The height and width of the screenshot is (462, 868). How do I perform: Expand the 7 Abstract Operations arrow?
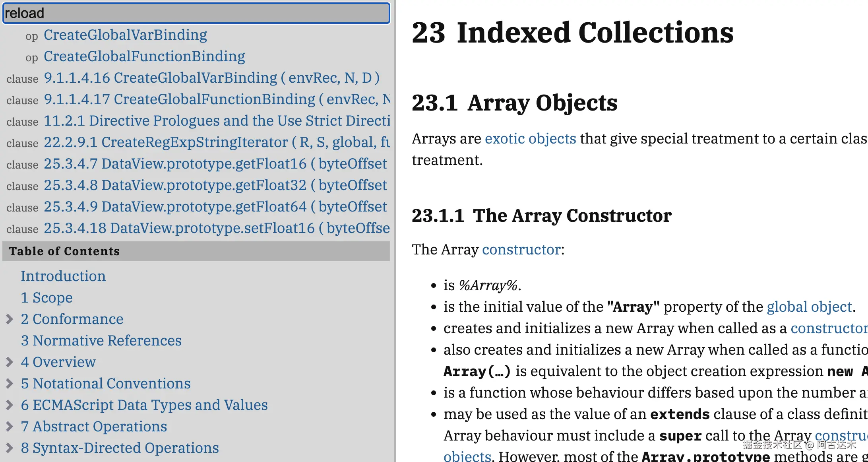point(10,427)
